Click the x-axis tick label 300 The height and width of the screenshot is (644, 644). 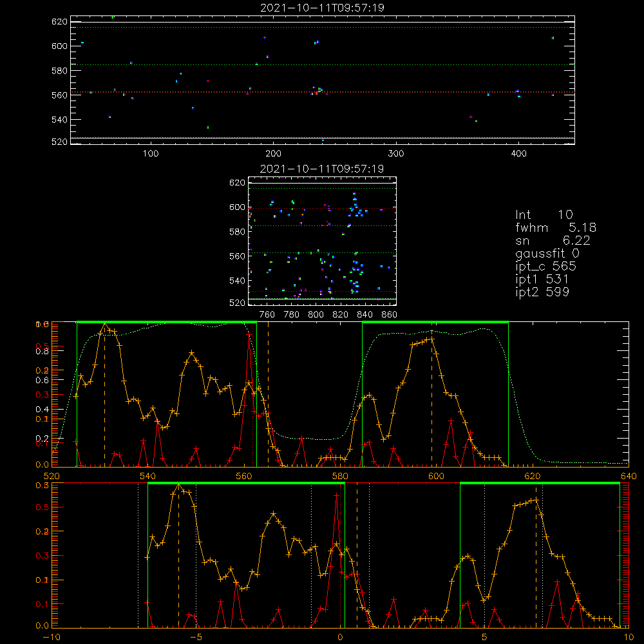tap(396, 154)
